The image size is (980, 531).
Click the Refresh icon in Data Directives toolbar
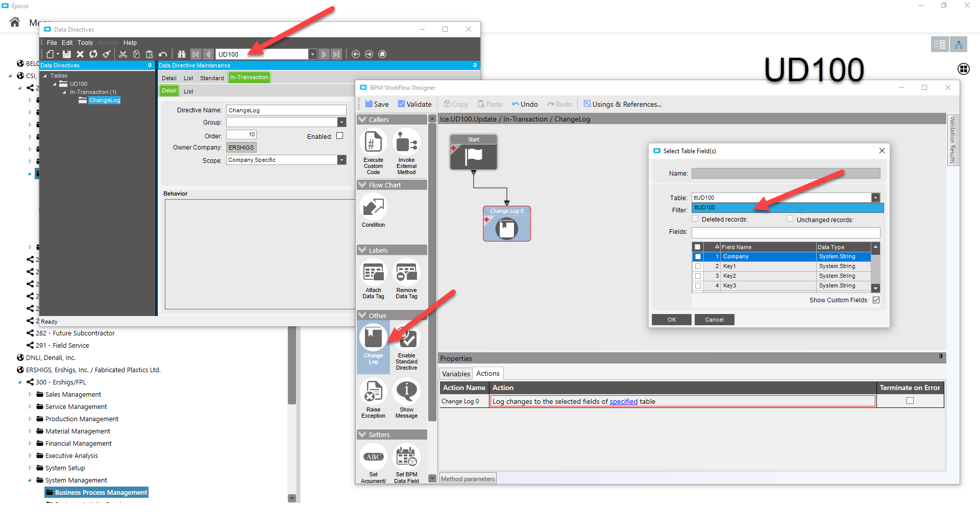(93, 54)
